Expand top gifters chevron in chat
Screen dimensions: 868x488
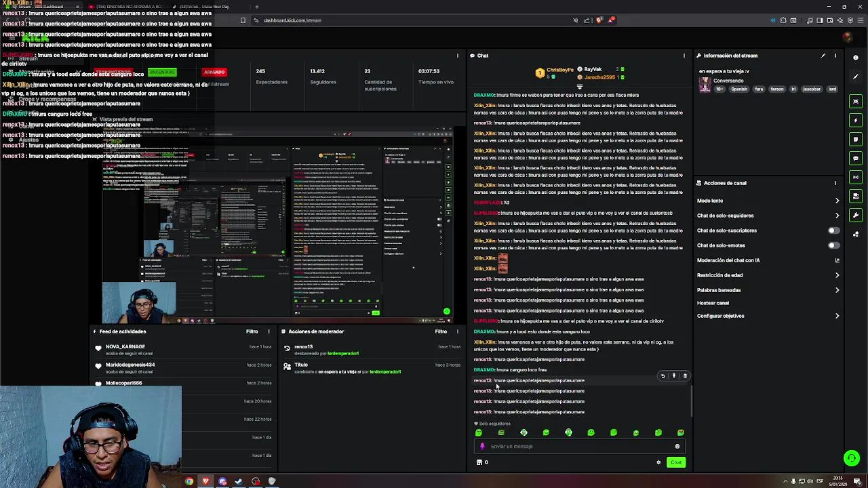tap(580, 87)
